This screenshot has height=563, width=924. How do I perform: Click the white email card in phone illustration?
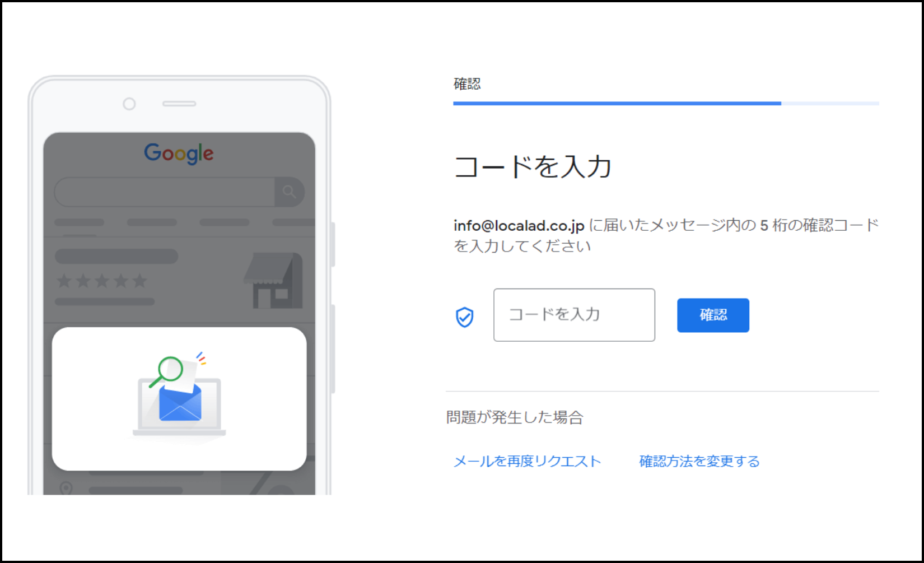coord(179,399)
